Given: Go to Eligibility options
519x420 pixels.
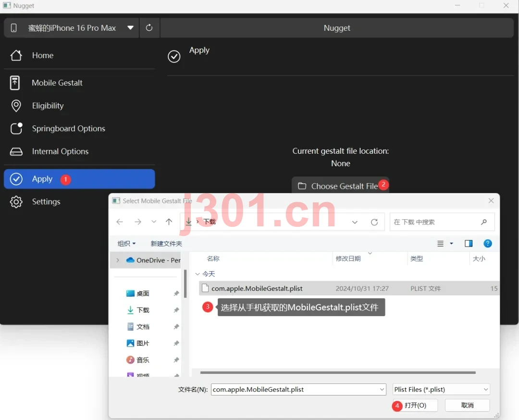Looking at the screenshot, I should (x=79, y=106).
